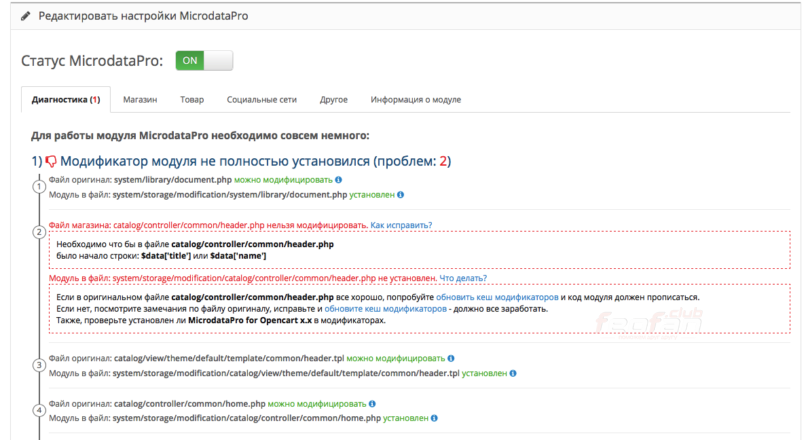Click обновите кеш модификаторов link in second line

click(x=386, y=309)
